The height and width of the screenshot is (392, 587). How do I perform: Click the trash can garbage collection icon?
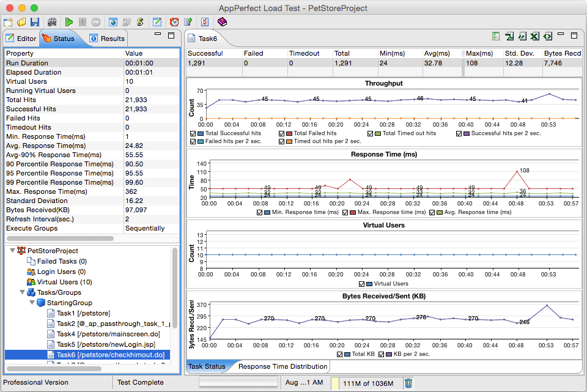tap(408, 383)
